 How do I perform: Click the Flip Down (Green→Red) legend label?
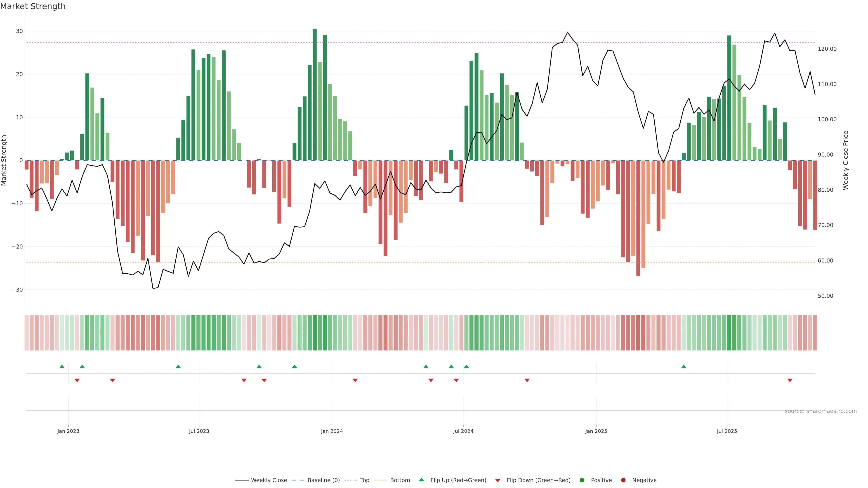point(538,480)
